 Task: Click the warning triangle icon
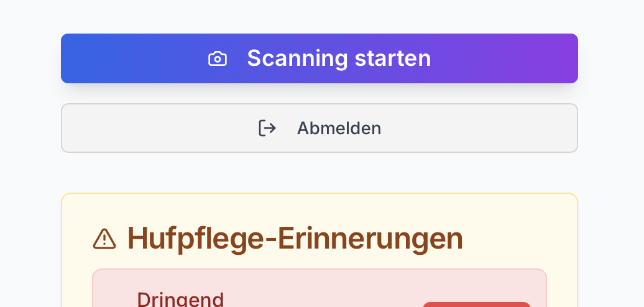tap(104, 239)
